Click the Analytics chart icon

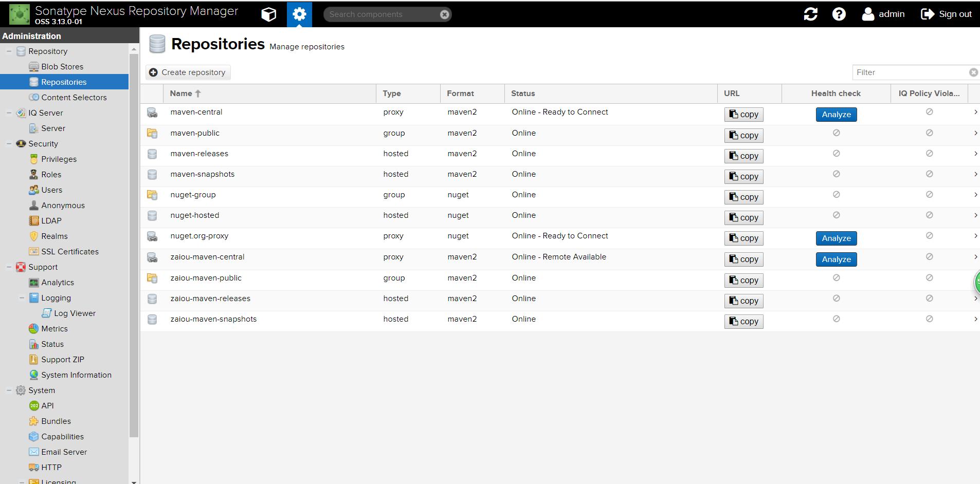click(x=34, y=283)
